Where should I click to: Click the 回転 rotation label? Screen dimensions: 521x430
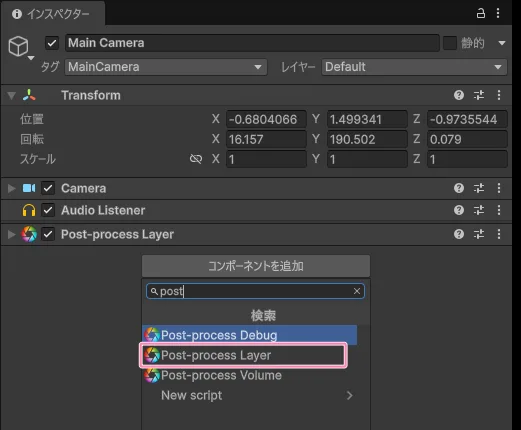point(32,139)
